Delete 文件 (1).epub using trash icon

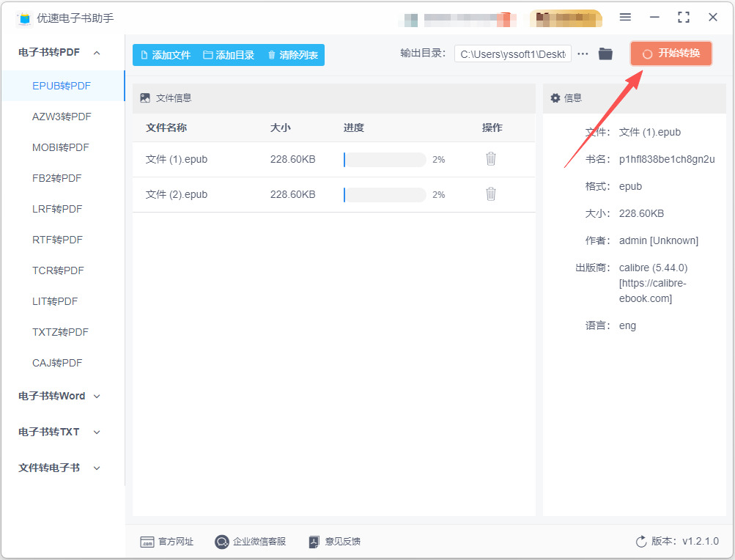491,159
